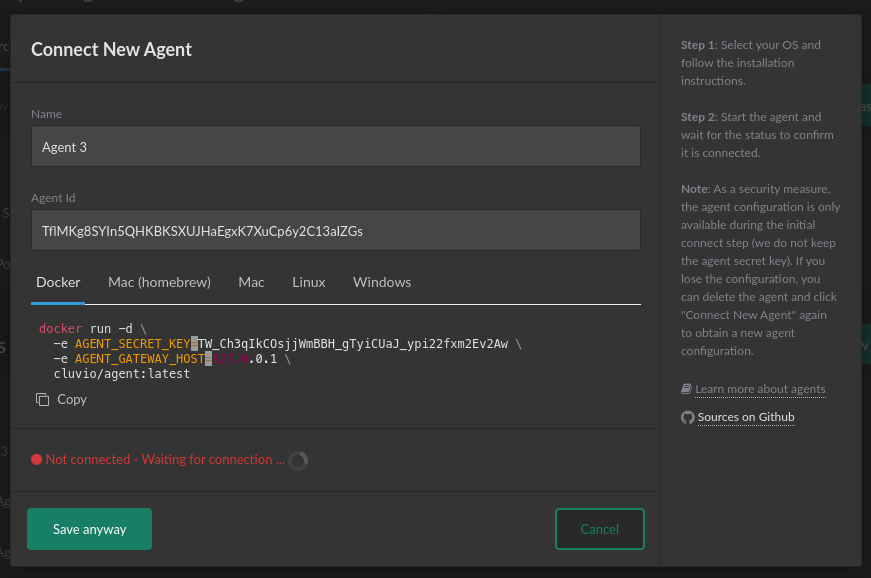The image size is (871, 578).
Task: Click the Connect New Agent heading
Action: coord(111,49)
